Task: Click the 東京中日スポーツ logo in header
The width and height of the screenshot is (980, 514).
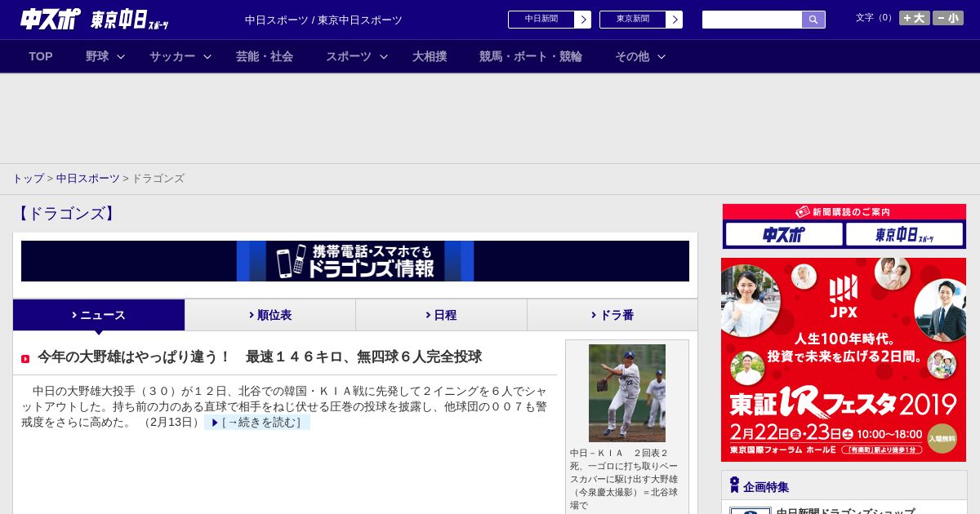Action: click(129, 20)
